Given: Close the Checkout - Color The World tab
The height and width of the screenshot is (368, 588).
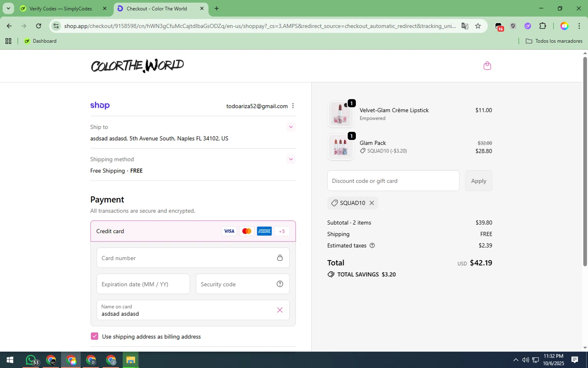Looking at the screenshot, I should click(x=202, y=8).
